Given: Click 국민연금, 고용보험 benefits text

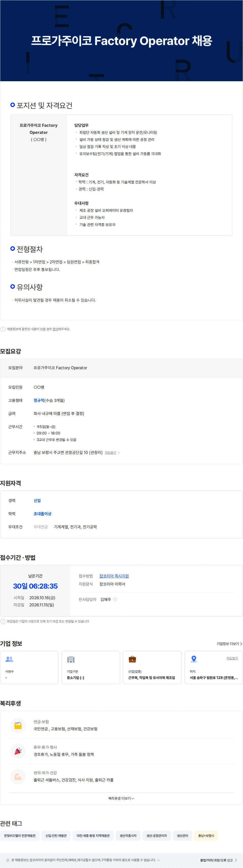Looking at the screenshot, I should pyautogui.click(x=65, y=729).
